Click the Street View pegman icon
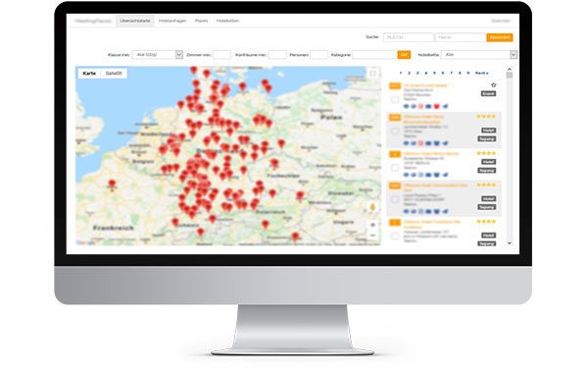 point(372,207)
